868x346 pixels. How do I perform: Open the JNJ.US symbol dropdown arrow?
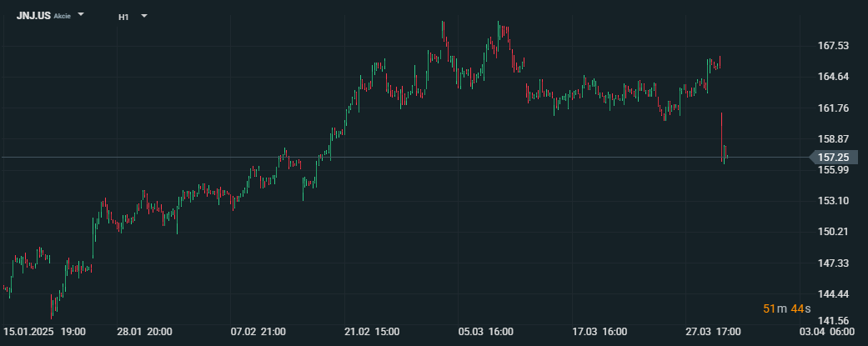(81, 14)
